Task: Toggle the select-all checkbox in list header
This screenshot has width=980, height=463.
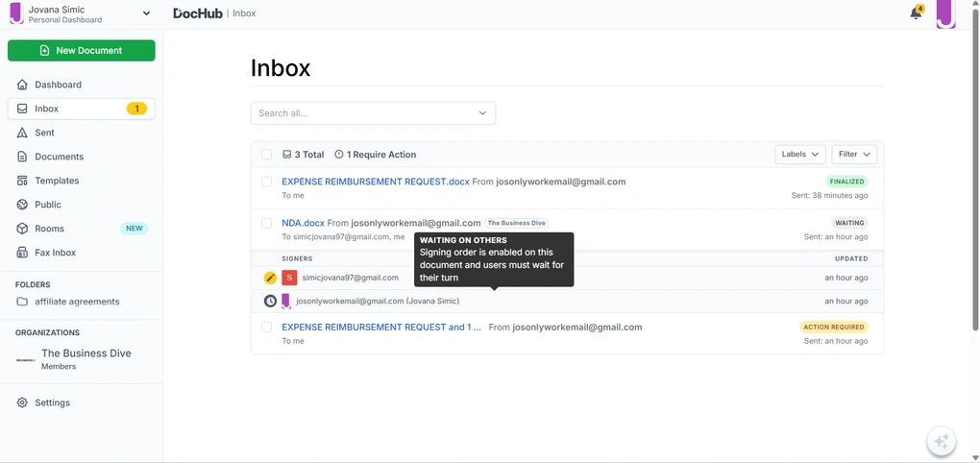Action: coord(267,155)
